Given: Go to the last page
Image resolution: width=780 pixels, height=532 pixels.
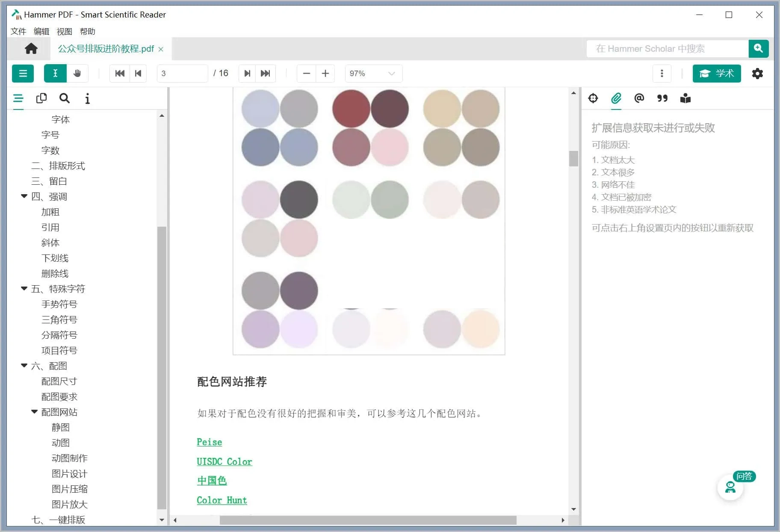Looking at the screenshot, I should [x=266, y=74].
